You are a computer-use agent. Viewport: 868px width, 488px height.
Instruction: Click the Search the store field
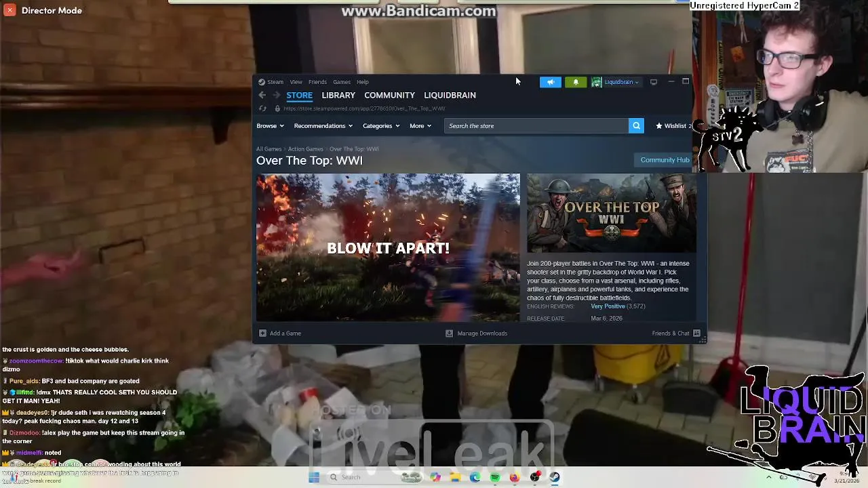(x=536, y=126)
